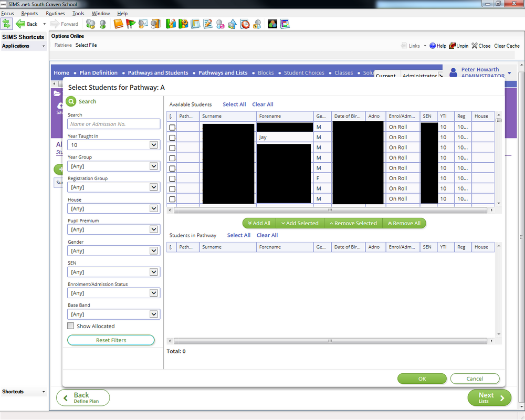Click the red and green flags icon

click(131, 24)
